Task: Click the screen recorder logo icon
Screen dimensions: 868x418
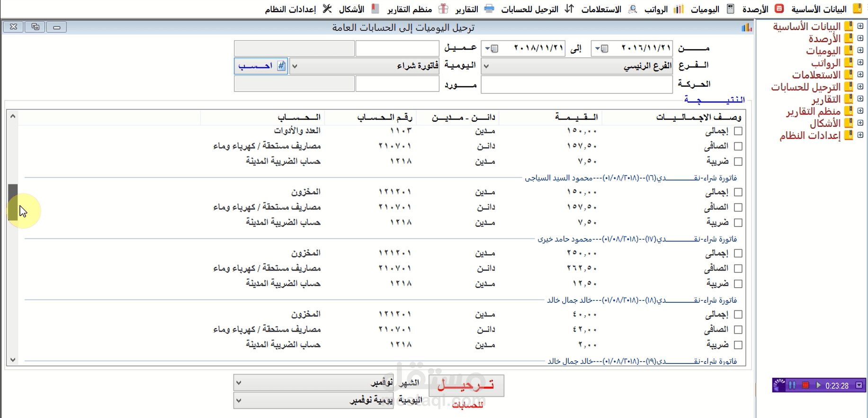Action: [779, 385]
